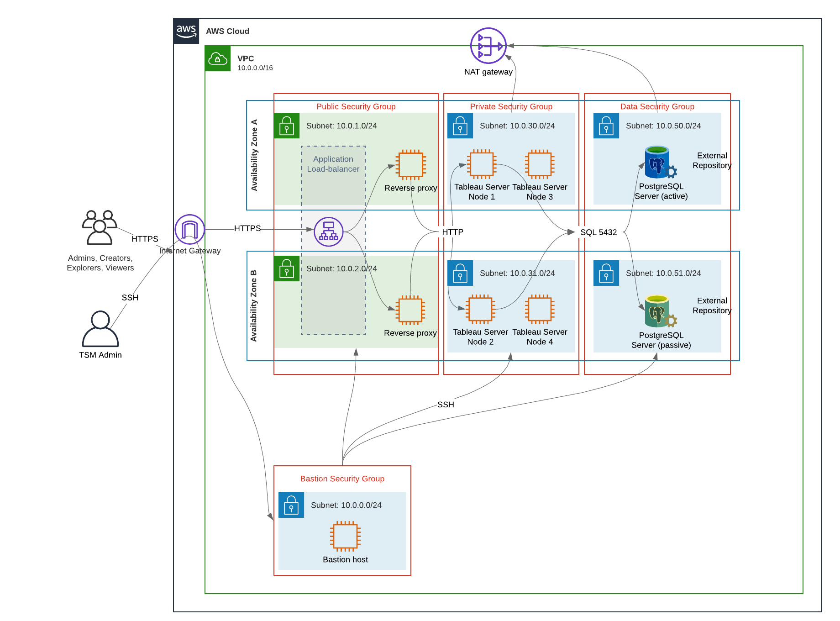Screen dimensions: 840x621
Task: Select the 'Application Load-balancer' text label
Action: (x=333, y=164)
